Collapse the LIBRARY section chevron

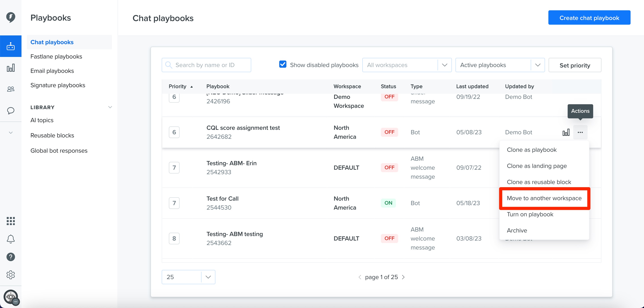(x=110, y=107)
